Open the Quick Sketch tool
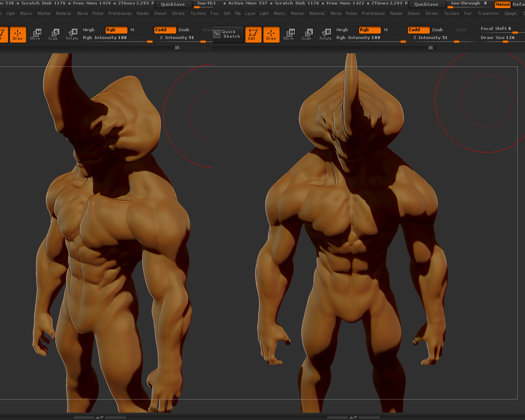The height and width of the screenshot is (420, 525). [228, 34]
